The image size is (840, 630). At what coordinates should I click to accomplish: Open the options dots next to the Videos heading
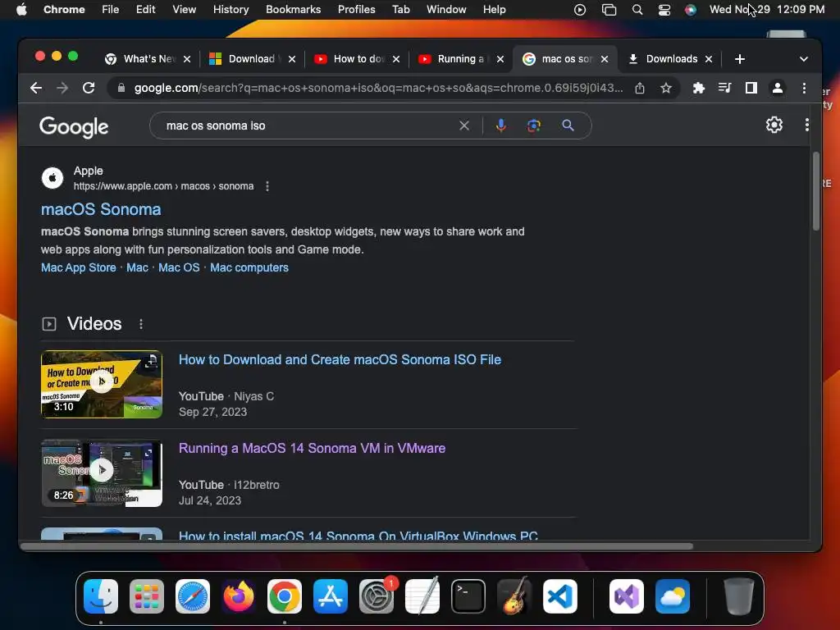(141, 324)
